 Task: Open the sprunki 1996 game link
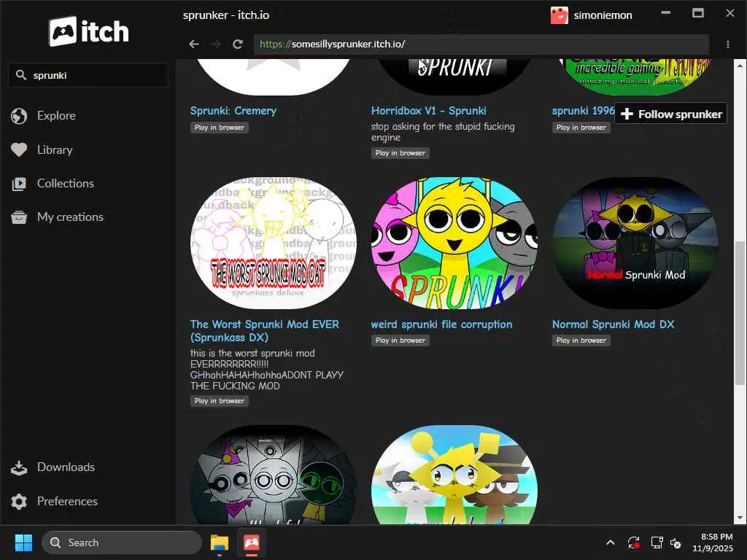point(583,111)
